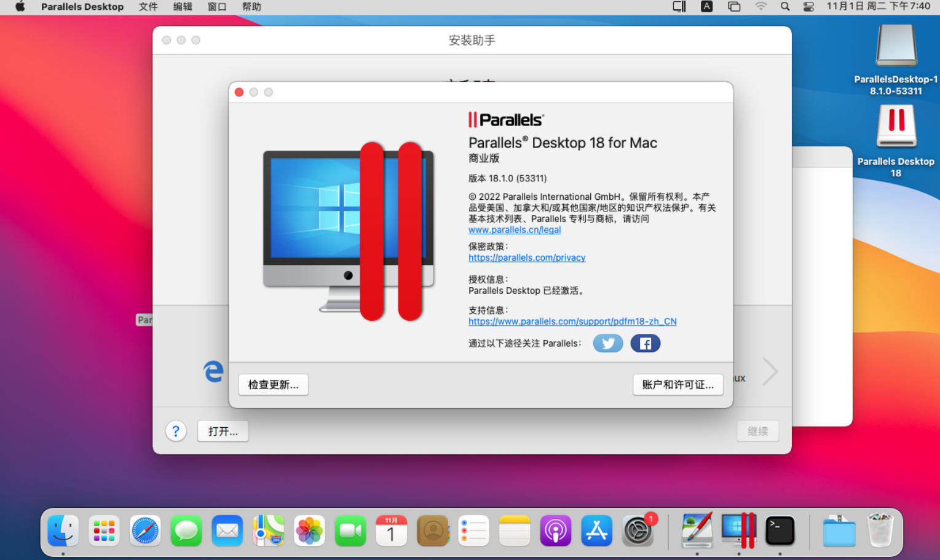Open the Apple menu
Viewport: 940px width, 560px height.
[x=20, y=7]
